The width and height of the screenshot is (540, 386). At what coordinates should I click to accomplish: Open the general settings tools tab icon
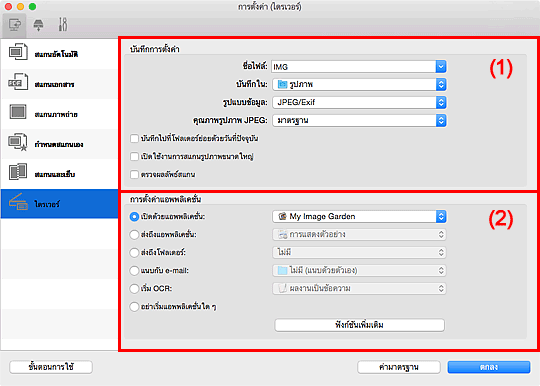tap(63, 25)
